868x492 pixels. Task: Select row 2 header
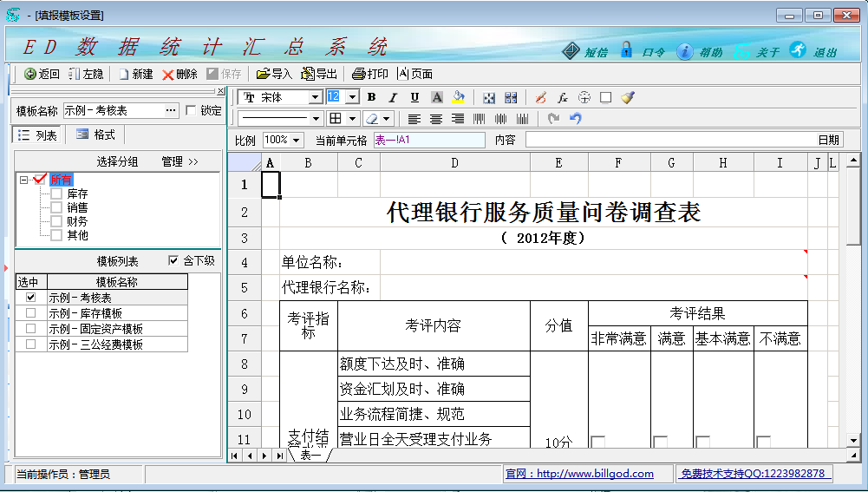coord(245,213)
